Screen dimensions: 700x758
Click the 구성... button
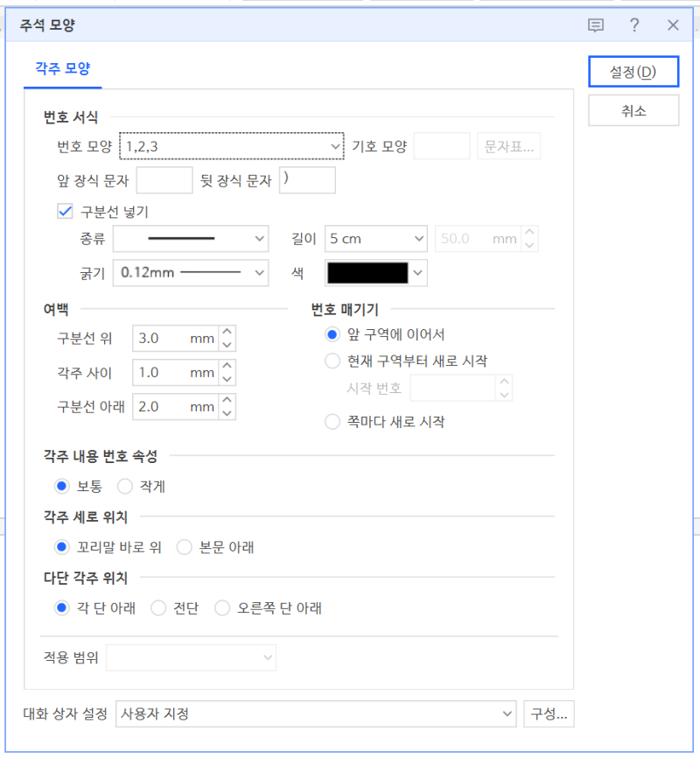pos(549,713)
